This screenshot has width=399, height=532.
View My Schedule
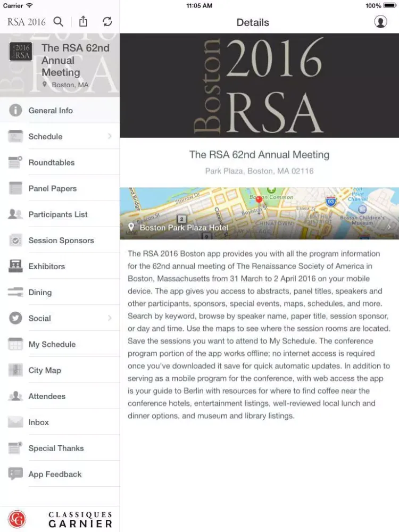coord(52,345)
